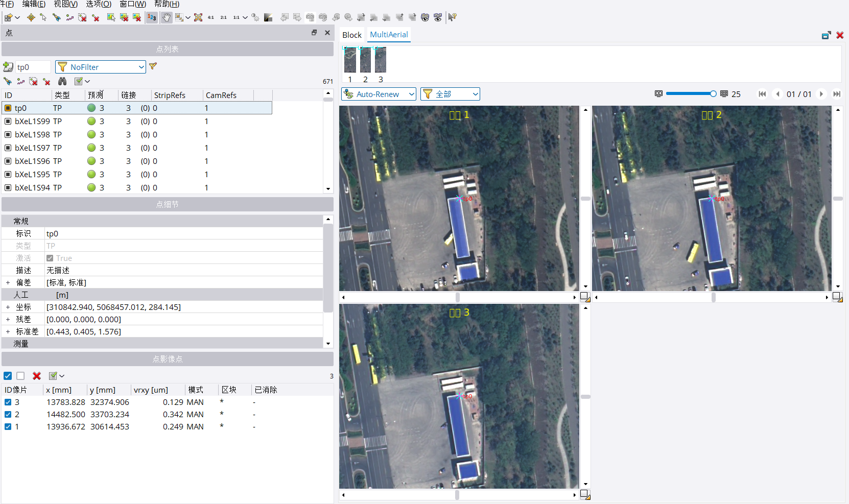Go to last page of image views
Screen dimensions: 849x504
(x=837, y=94)
